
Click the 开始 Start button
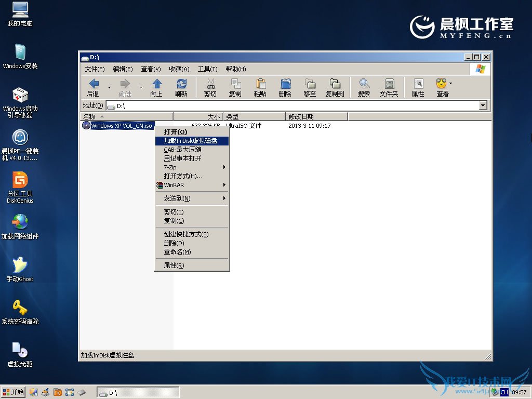pyautogui.click(x=14, y=392)
